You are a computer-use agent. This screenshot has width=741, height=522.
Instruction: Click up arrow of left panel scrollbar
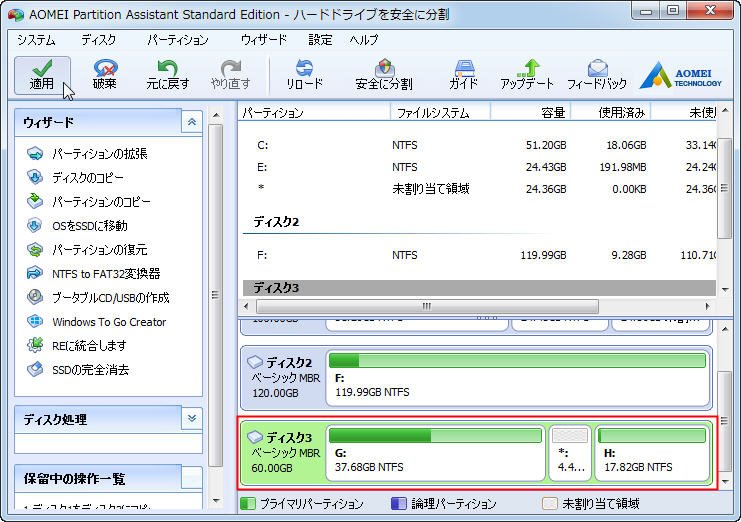coord(216,115)
